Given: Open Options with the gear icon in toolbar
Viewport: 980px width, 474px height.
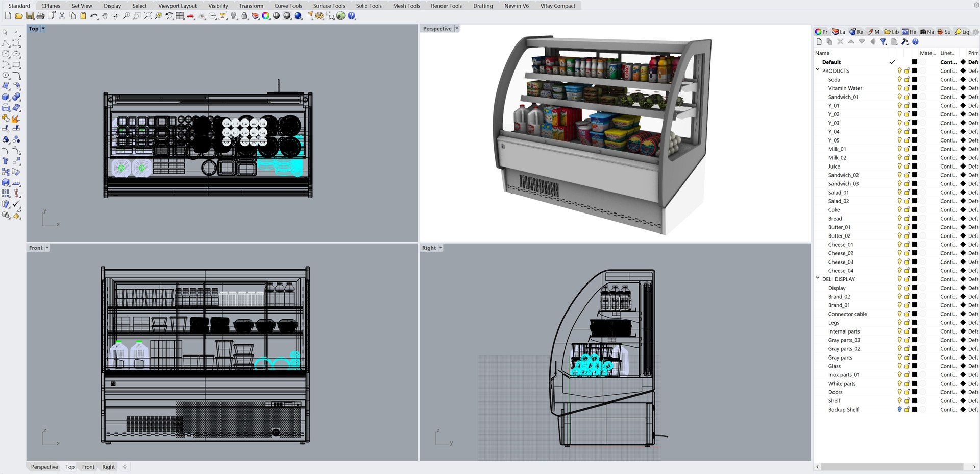Looking at the screenshot, I should (320, 16).
